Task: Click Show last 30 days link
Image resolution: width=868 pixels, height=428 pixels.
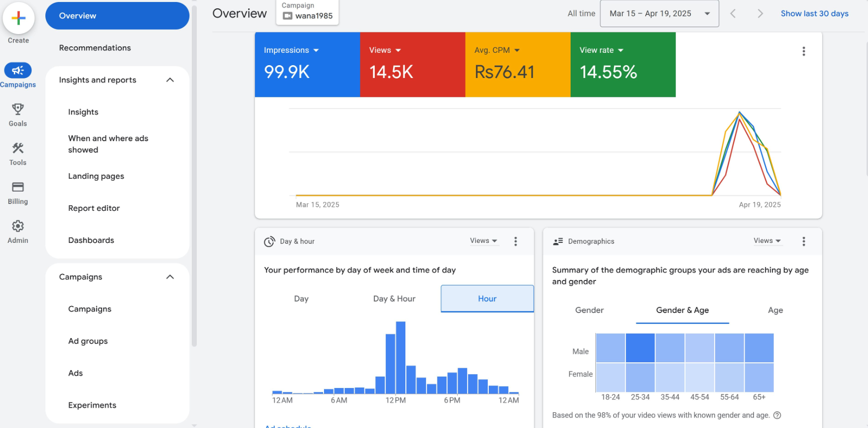Action: (x=814, y=14)
